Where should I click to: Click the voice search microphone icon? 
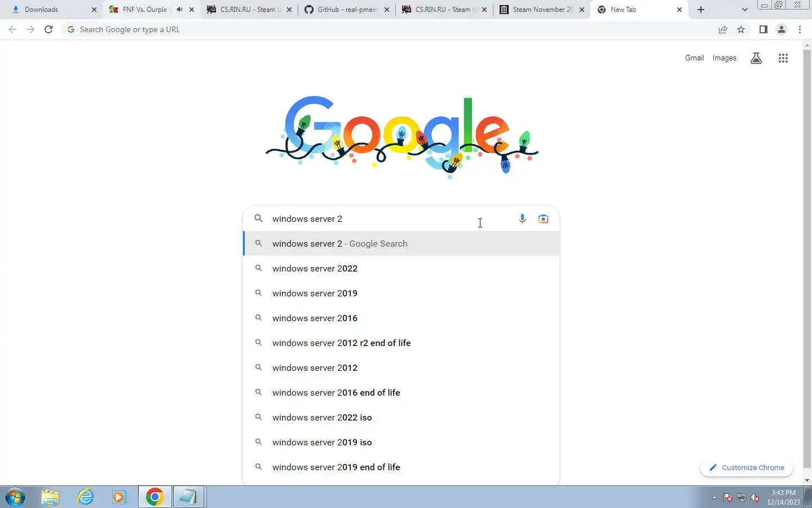[522, 219]
